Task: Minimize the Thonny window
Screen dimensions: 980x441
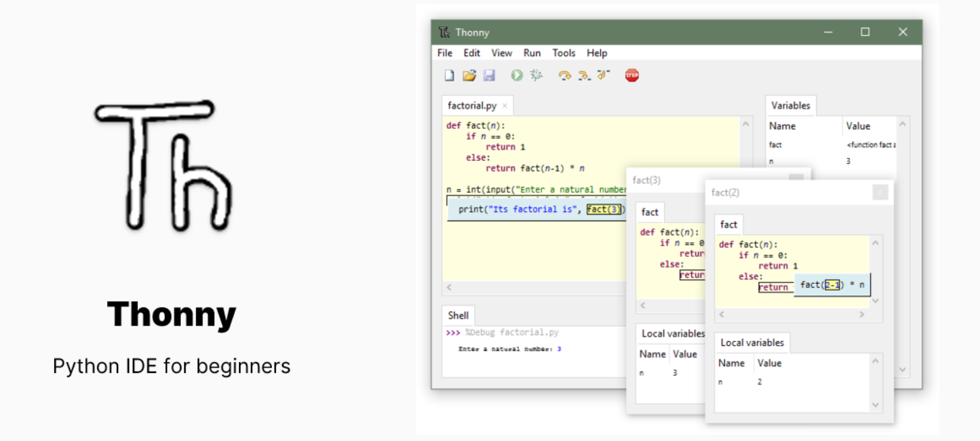Action: click(827, 32)
